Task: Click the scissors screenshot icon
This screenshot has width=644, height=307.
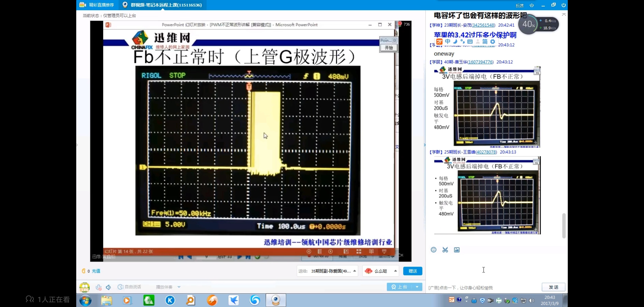Action: click(445, 250)
